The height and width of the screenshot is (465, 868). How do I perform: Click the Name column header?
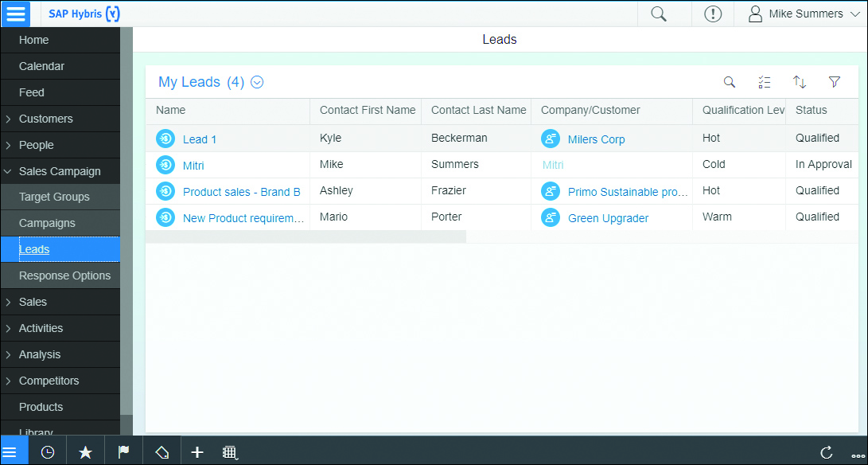point(228,111)
